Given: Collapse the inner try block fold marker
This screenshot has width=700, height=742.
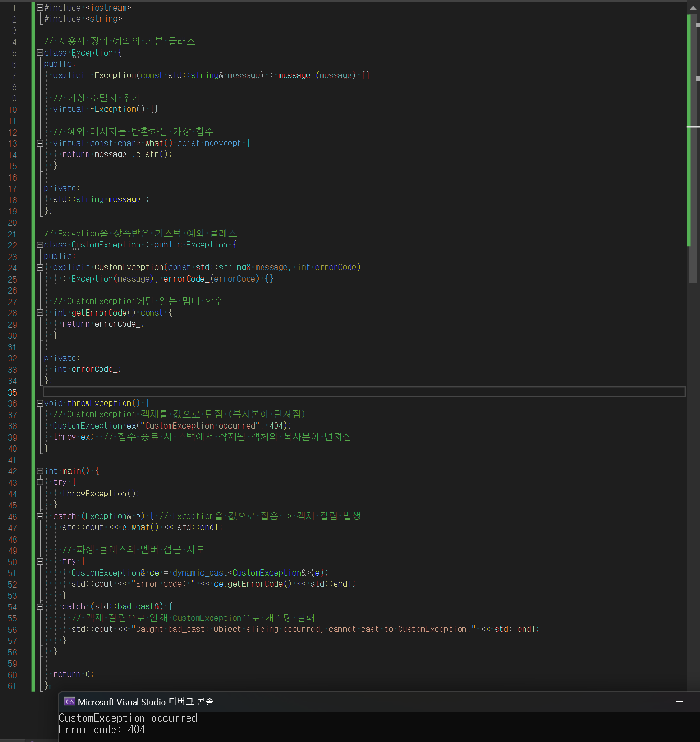Looking at the screenshot, I should [x=40, y=561].
